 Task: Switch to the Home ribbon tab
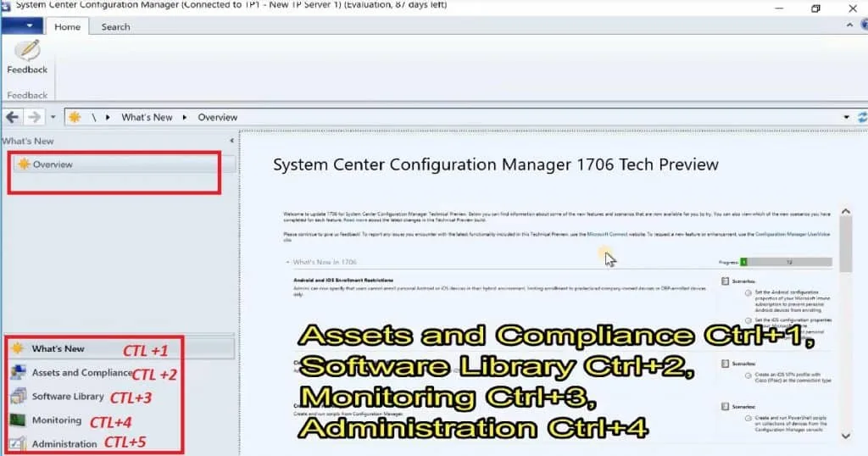[67, 26]
